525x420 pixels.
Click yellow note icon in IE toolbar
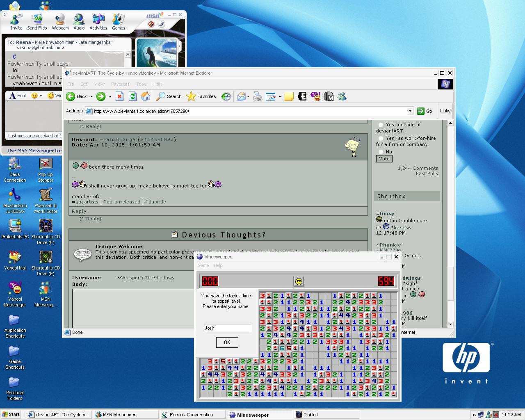coord(289,96)
